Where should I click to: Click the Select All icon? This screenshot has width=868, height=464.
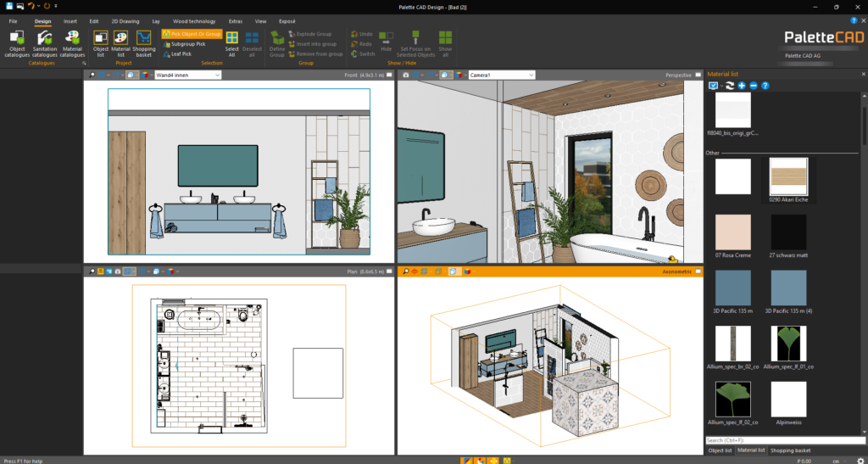tap(231, 42)
